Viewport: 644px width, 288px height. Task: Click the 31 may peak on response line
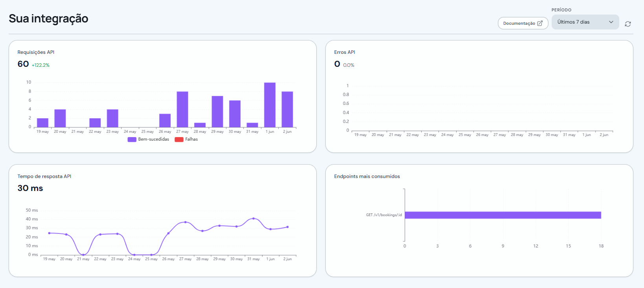[253, 218]
